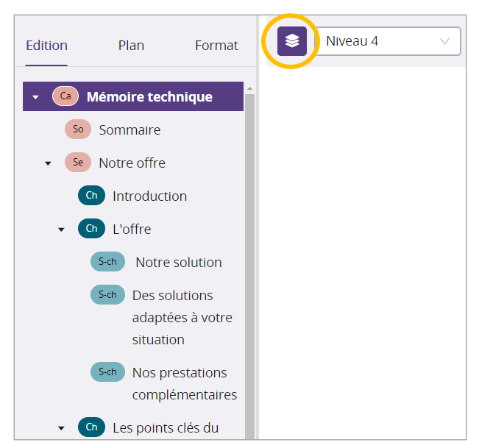Click S-ch badge of Nos prestations complémentaires
The width and height of the screenshot is (479, 448).
[107, 372]
